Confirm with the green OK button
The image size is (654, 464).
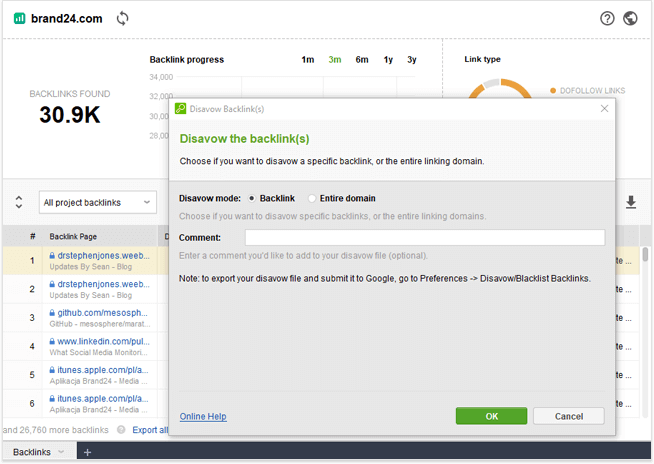click(491, 416)
